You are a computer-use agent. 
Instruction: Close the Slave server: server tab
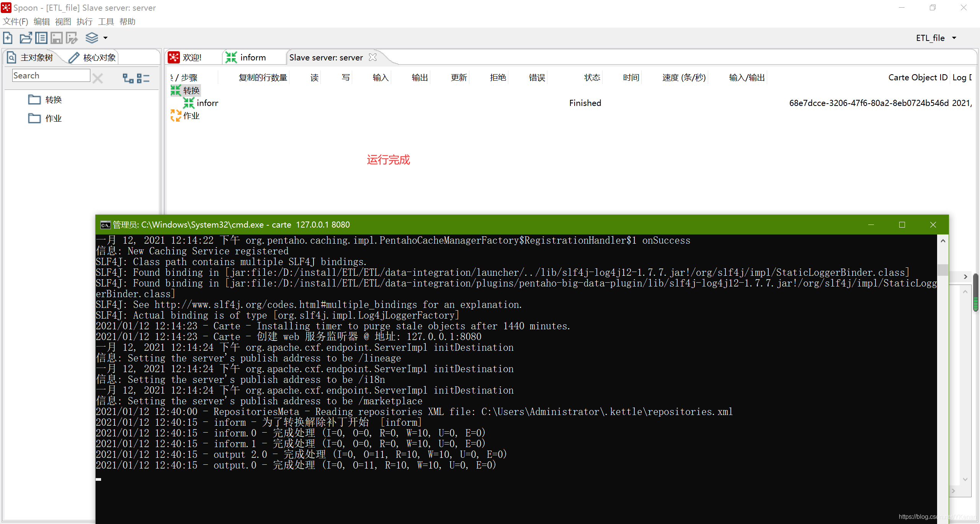[x=372, y=57]
